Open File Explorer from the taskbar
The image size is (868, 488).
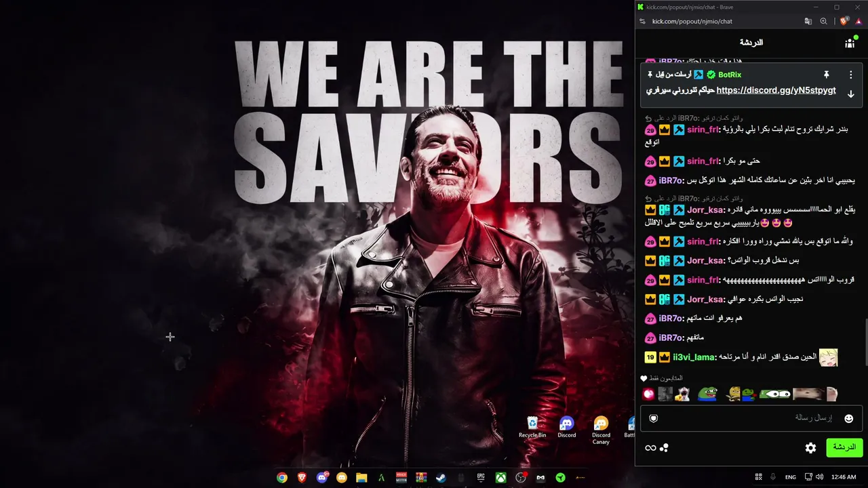[361, 477]
